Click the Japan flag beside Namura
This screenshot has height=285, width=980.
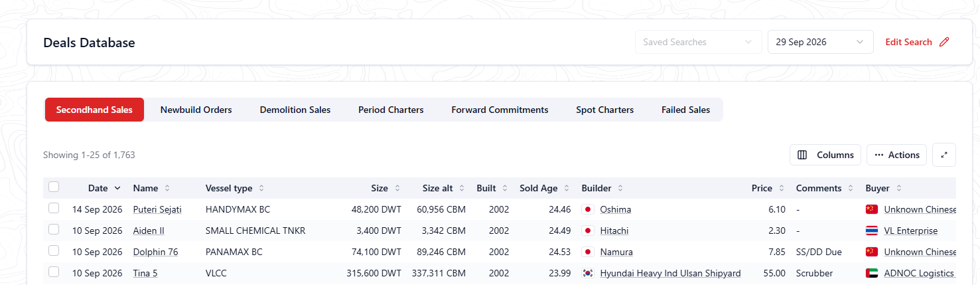click(587, 252)
